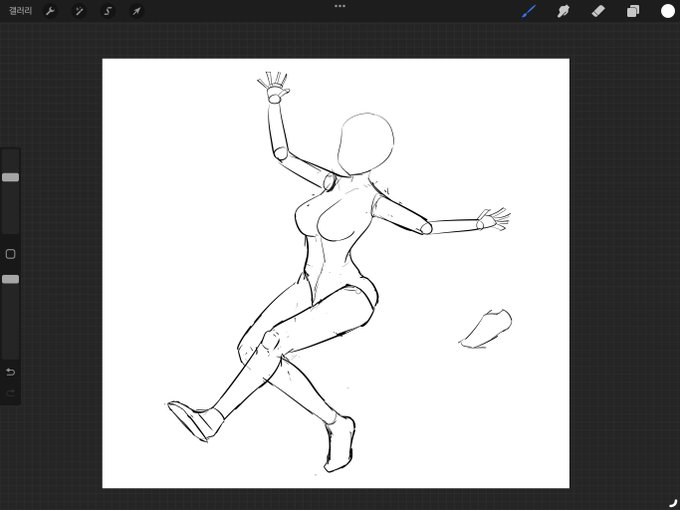Screen dimensions: 680x510
Task: Select the Selection S-shaped tool
Action: pos(108,11)
